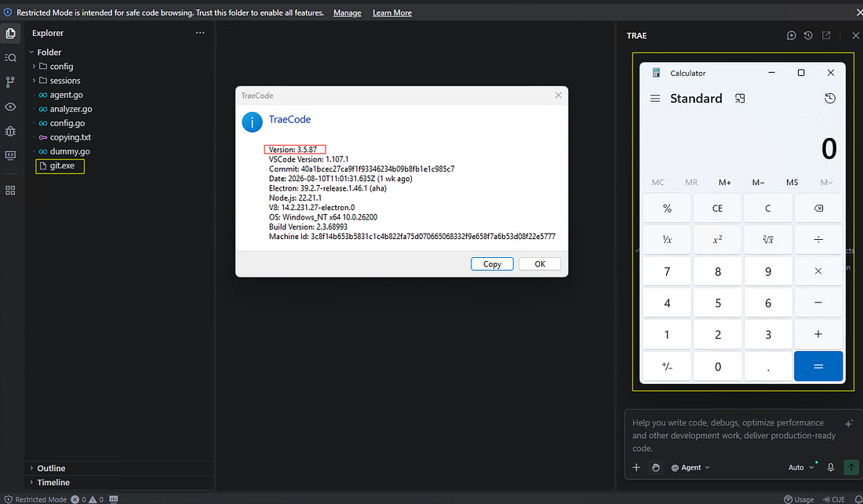Open TRAE panel in new window icon
This screenshot has width=863, height=504.
826,35
